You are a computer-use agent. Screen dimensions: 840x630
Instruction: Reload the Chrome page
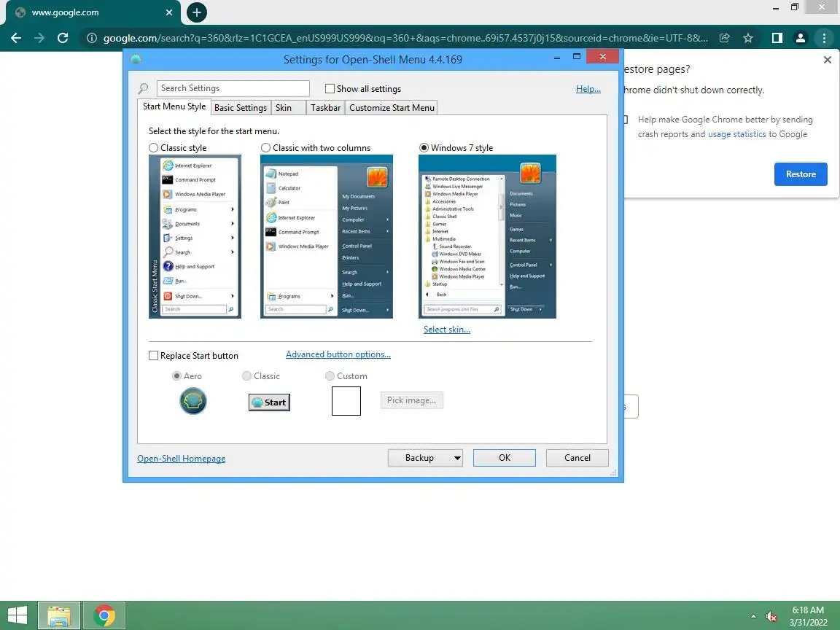click(63, 38)
